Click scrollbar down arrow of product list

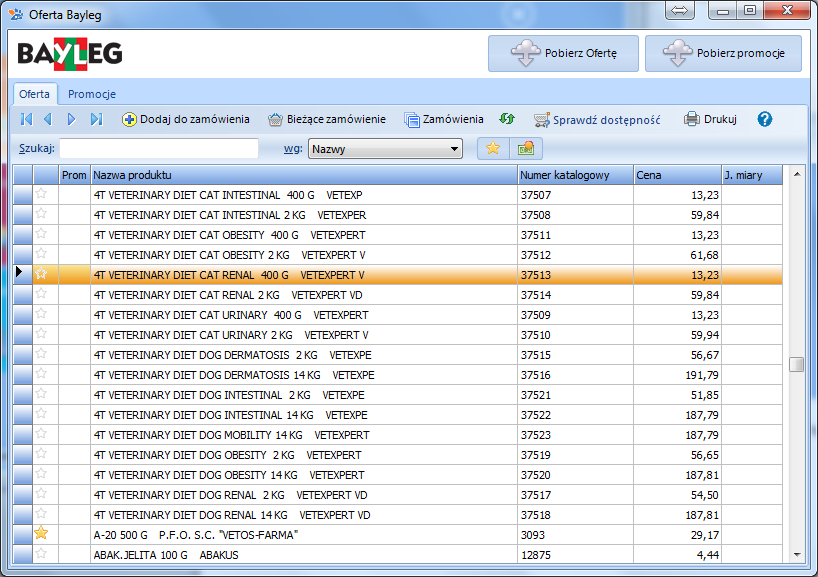point(797,555)
